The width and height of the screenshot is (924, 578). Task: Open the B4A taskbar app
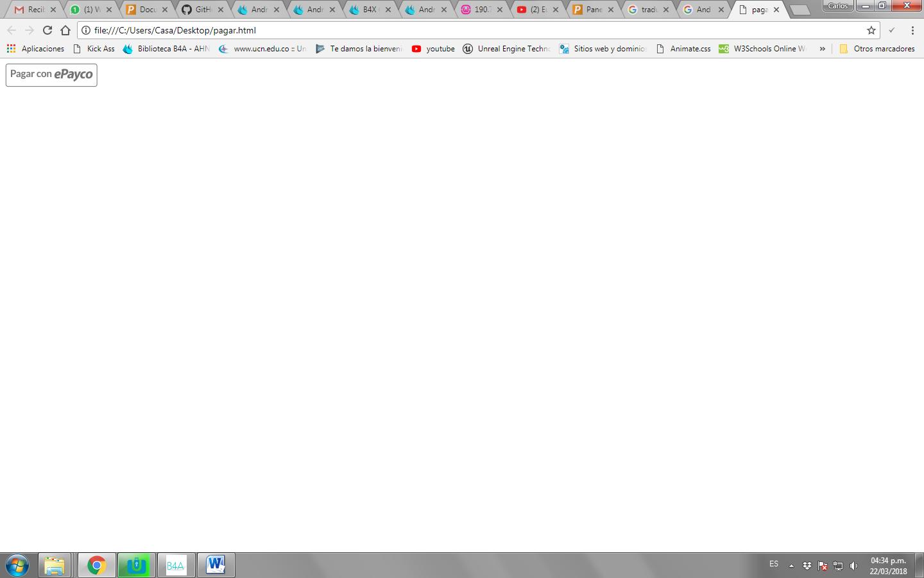coord(176,565)
